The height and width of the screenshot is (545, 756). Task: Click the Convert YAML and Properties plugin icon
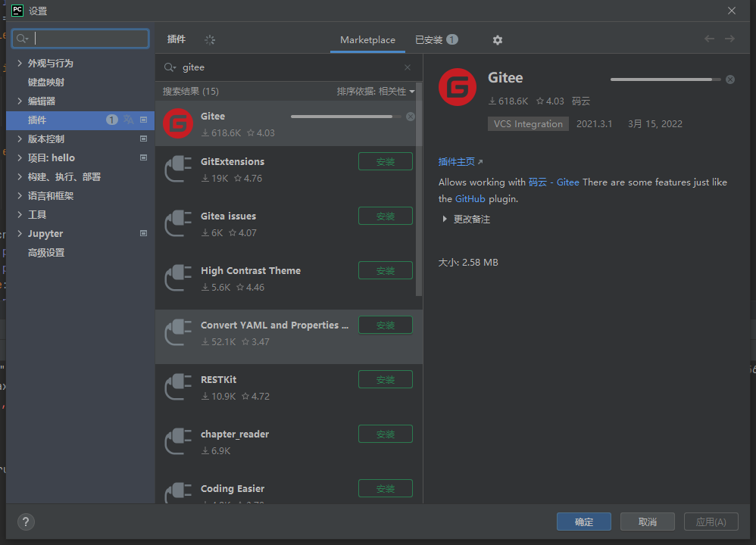(x=178, y=332)
